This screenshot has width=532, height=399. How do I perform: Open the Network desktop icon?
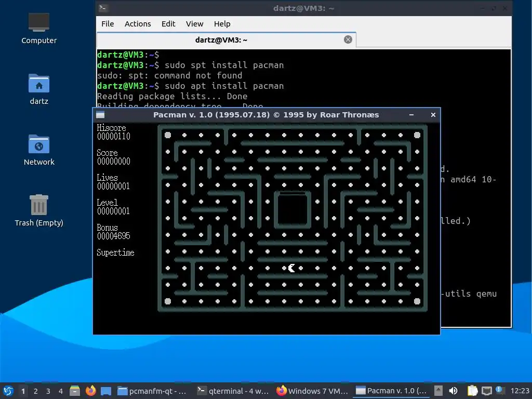(x=38, y=150)
